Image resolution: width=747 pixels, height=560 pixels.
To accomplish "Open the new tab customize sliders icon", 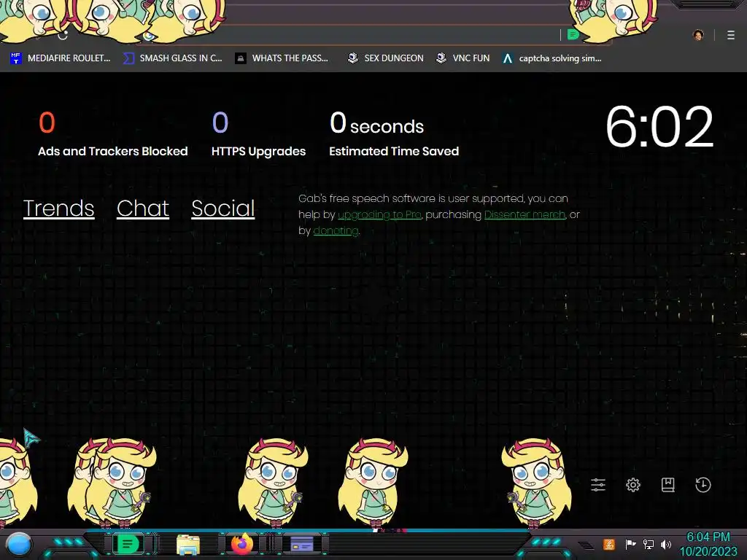I will (598, 485).
